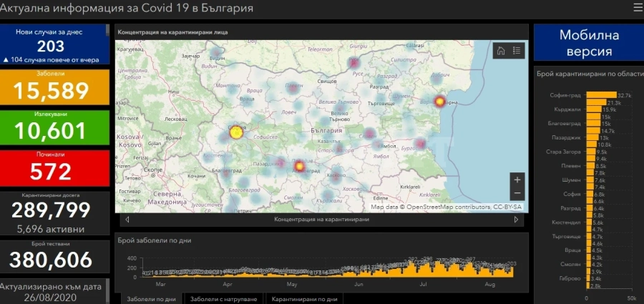
Task: Click the Разград 6.4k bar
Action: click(x=590, y=208)
